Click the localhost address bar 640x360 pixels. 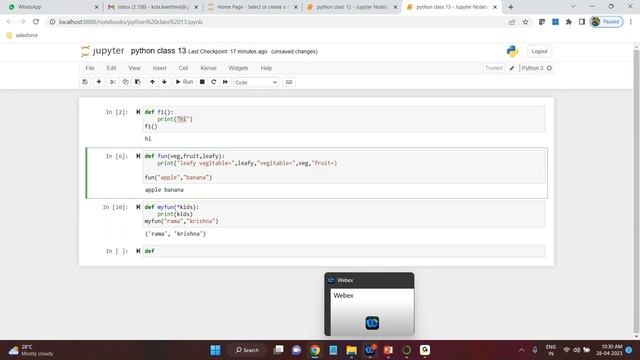click(278, 22)
